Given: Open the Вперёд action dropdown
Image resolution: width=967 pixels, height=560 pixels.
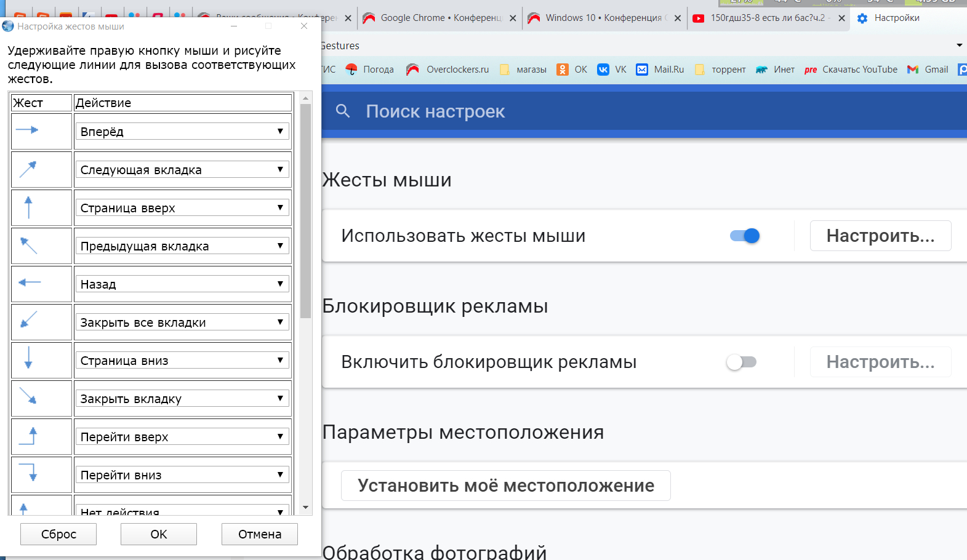Looking at the screenshot, I should [182, 131].
